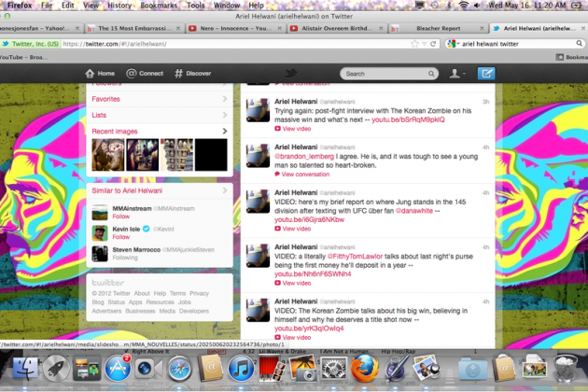588x392 pixels.
Task: Switch to Nero - Innocence YouTube tab
Action: tap(235, 28)
